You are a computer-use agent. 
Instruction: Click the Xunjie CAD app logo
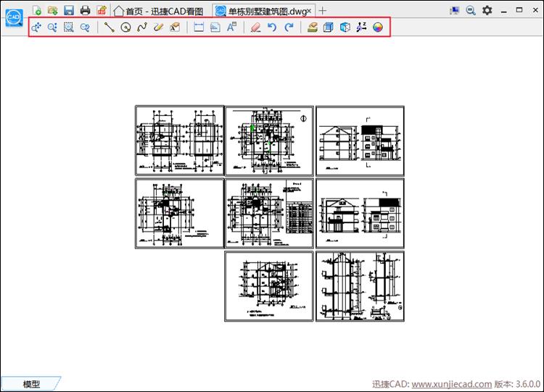coord(15,17)
